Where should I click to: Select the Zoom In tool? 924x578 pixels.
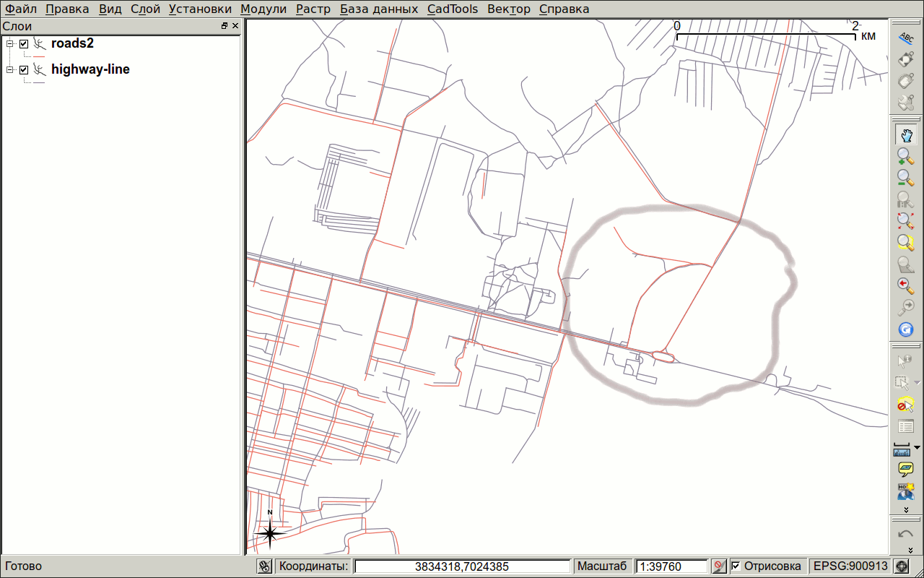coord(905,156)
